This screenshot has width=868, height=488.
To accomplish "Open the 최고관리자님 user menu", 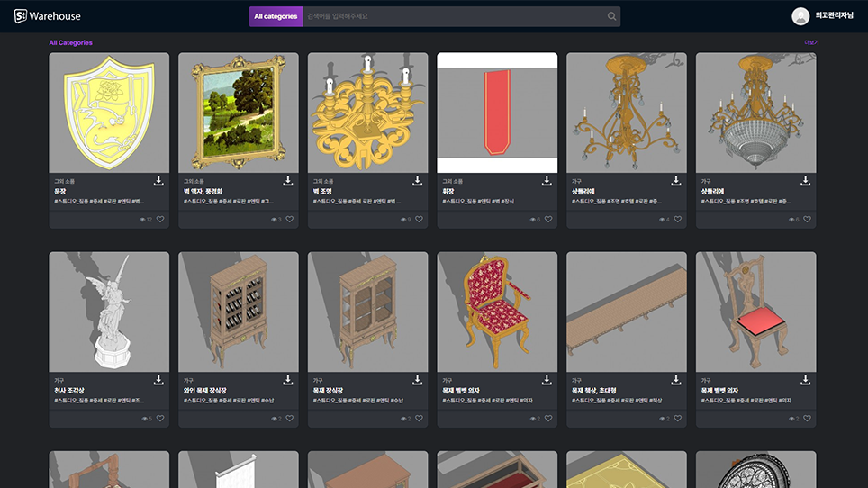I will [x=836, y=16].
